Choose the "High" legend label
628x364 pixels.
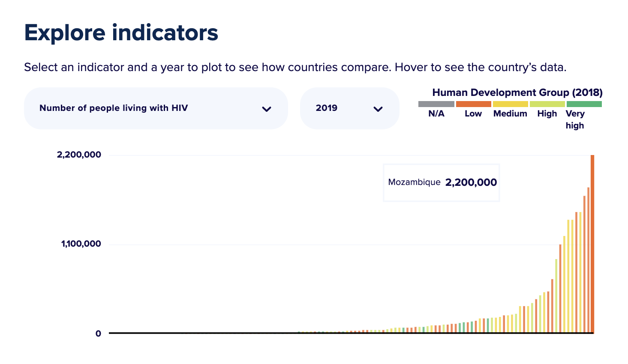[x=547, y=114]
